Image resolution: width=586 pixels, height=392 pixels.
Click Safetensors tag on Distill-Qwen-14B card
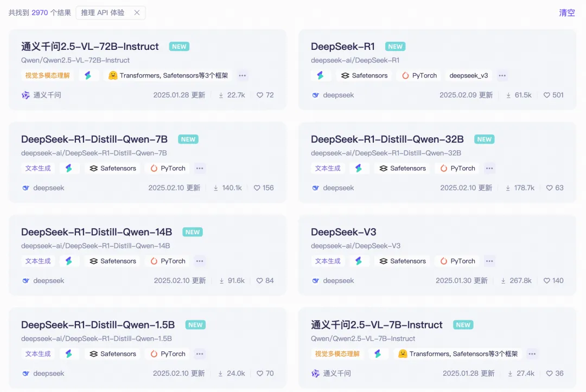112,261
